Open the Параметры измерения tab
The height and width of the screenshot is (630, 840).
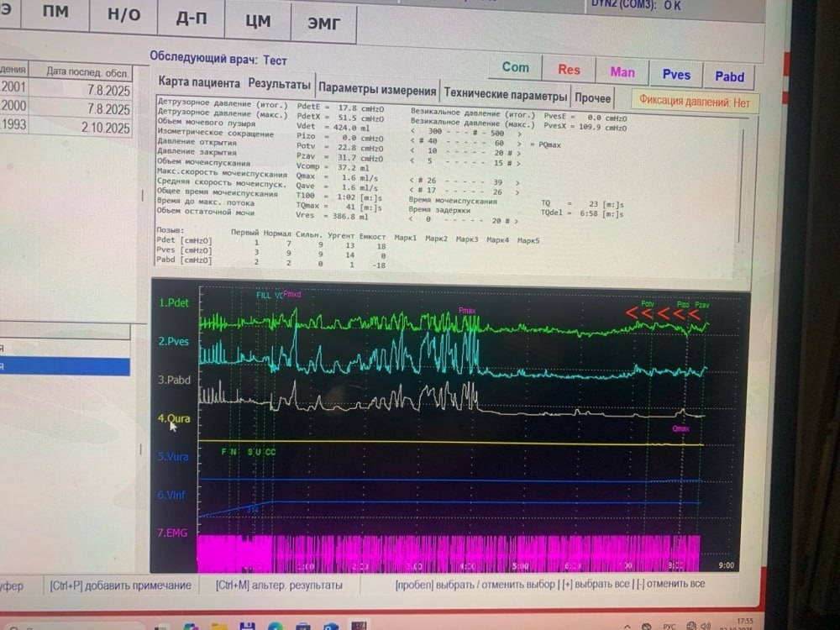coord(377,91)
